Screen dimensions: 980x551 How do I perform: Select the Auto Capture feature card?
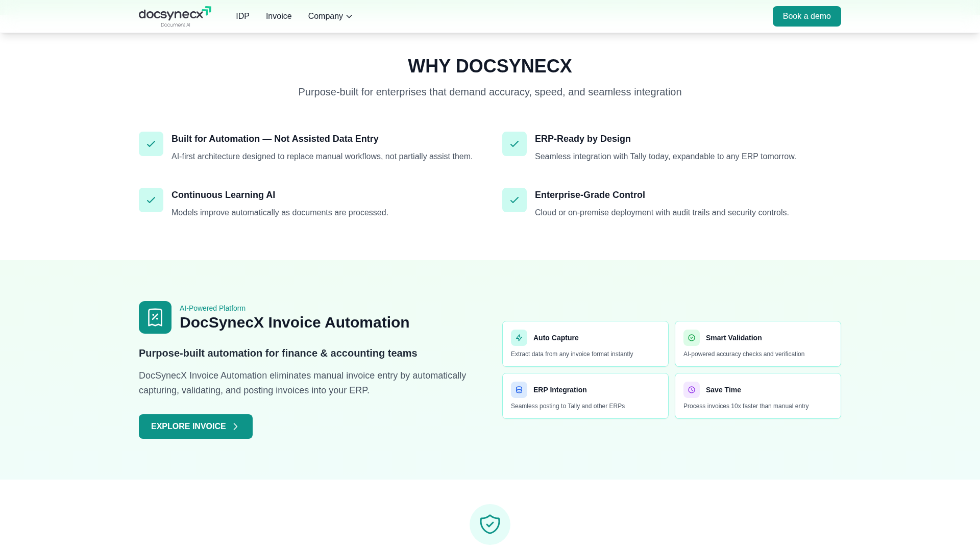pos(585,344)
